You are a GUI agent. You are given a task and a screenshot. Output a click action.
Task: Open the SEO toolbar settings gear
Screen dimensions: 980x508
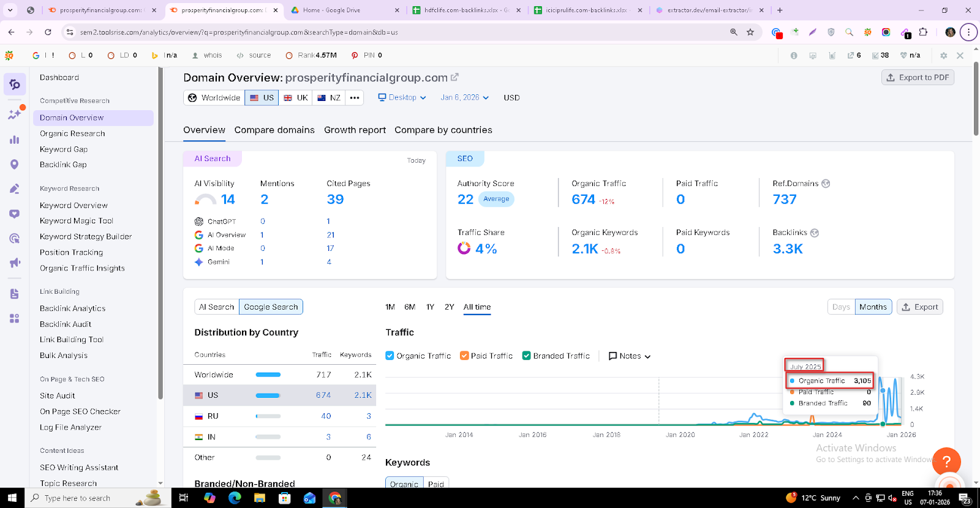point(943,55)
